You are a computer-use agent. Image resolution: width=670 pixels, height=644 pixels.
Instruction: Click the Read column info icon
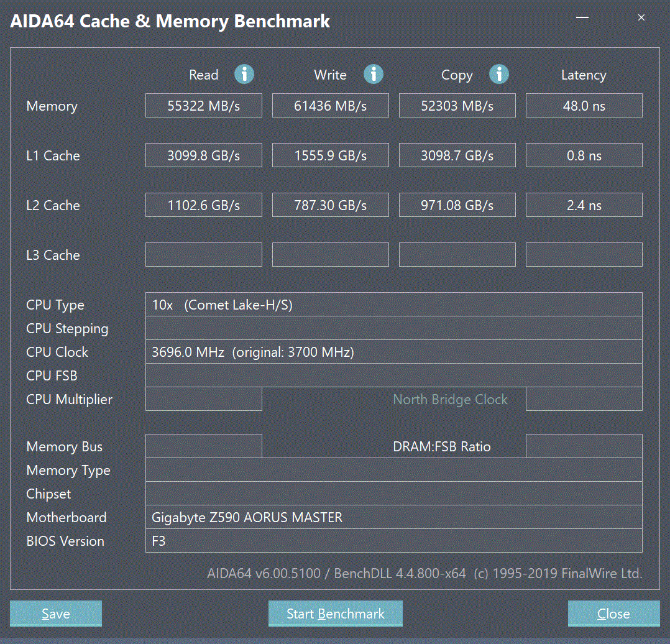tap(244, 75)
